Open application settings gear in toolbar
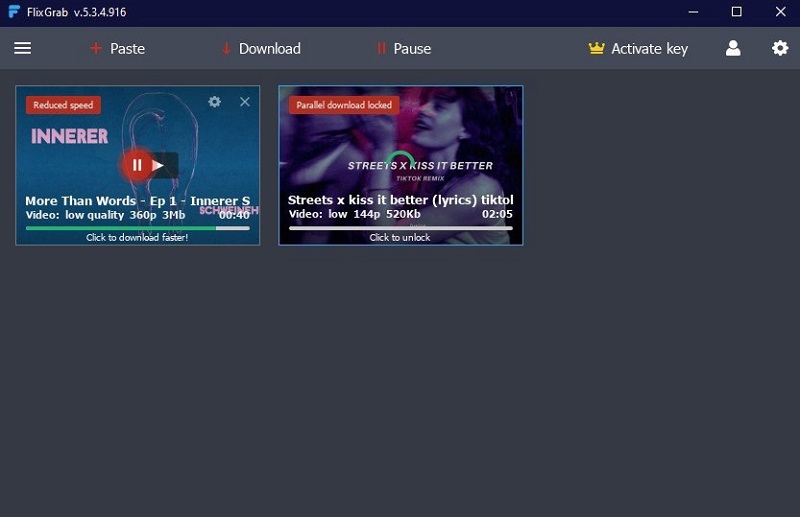Viewport: 800px width, 517px height. pos(780,48)
